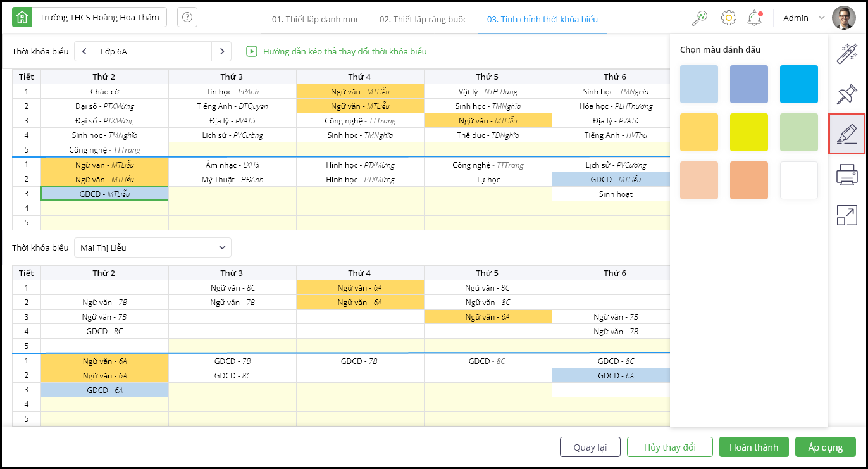This screenshot has width=868, height=469.
Task: Toggle the highlighter marker tool
Action: [x=846, y=134]
